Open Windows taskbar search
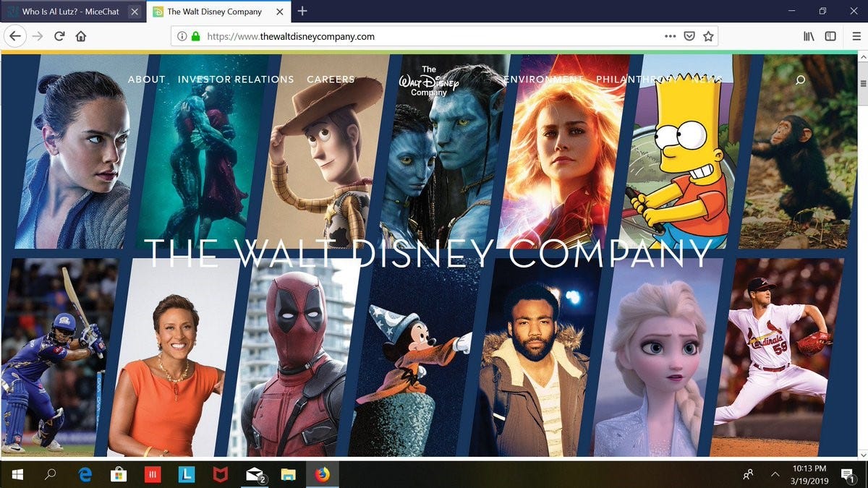Viewport: 868px width, 488px height. 51,474
